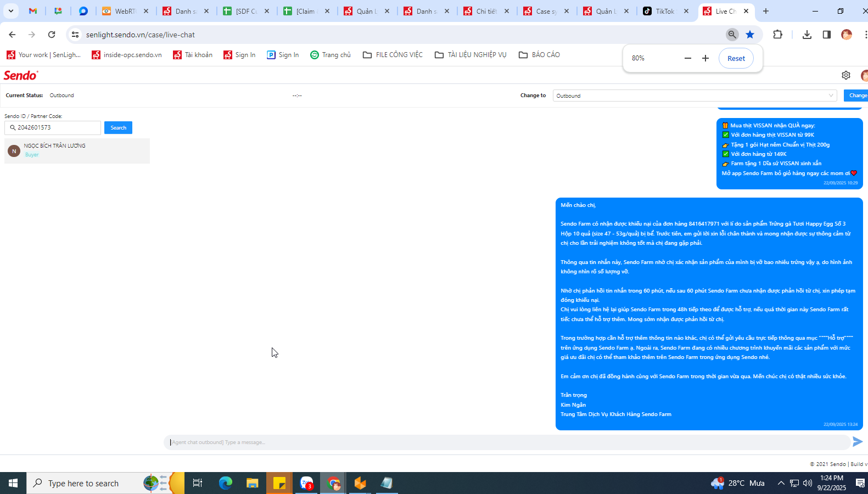Open Task View on the taskbar
The width and height of the screenshot is (868, 494).
click(x=198, y=483)
